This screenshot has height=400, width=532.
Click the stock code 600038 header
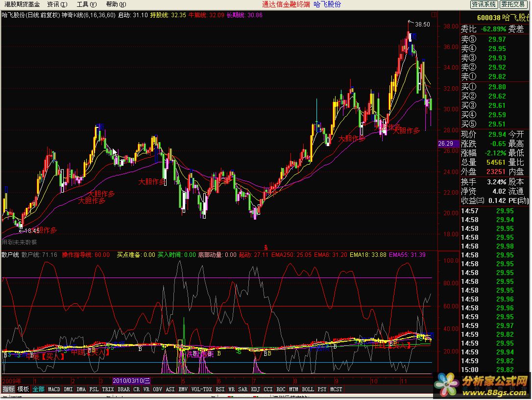[x=488, y=18]
